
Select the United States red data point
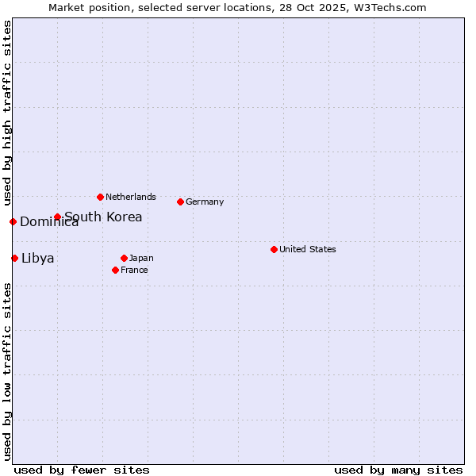[274, 249]
